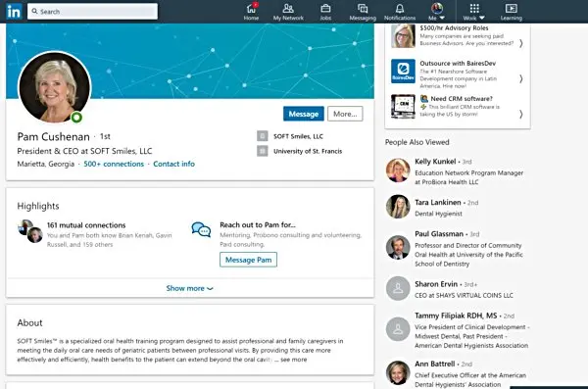Viewport: 588px width, 389px height.
Task: Click the BairesDev logo thumbnail
Action: pyautogui.click(x=403, y=71)
